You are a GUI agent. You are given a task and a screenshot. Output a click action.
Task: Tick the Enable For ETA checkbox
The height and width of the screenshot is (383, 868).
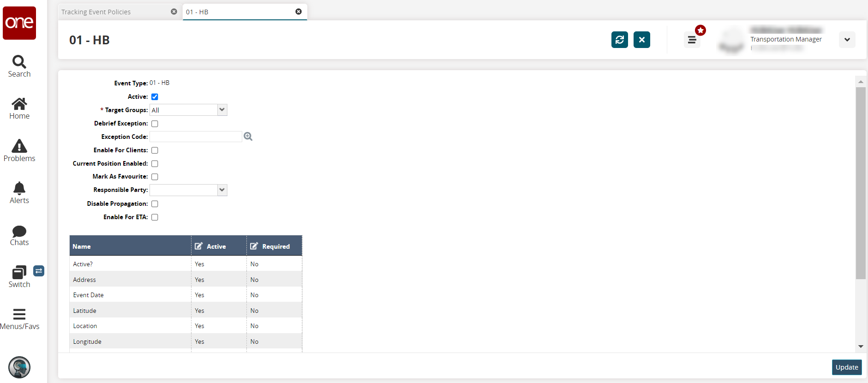tap(155, 217)
